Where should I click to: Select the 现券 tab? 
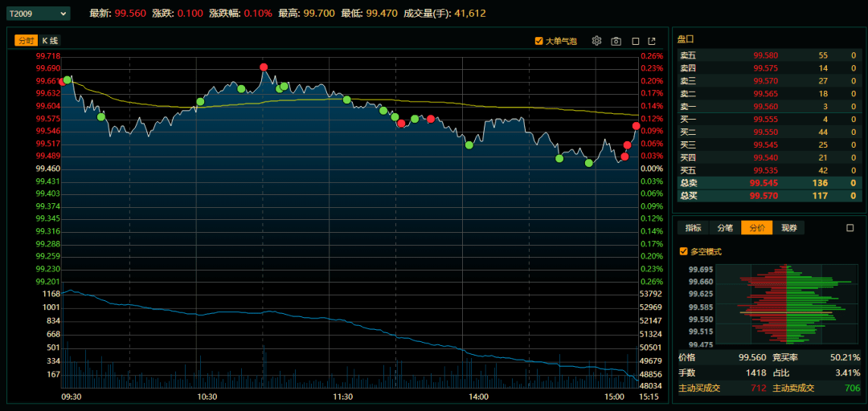[x=788, y=228]
